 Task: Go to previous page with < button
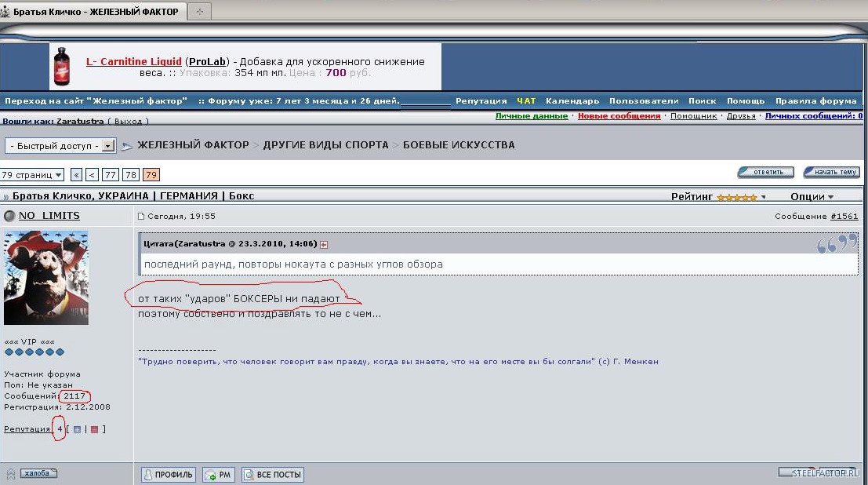93,174
